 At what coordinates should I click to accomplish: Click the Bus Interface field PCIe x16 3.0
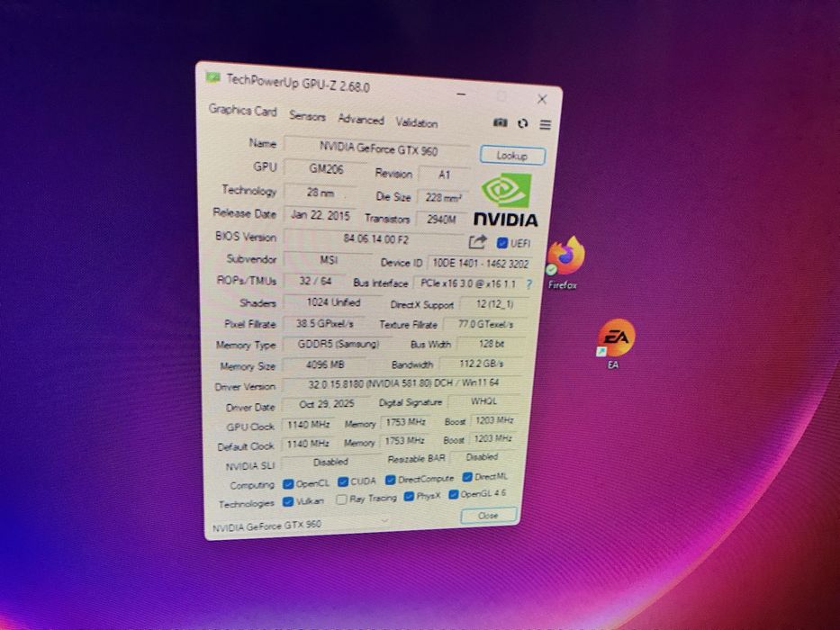click(x=467, y=283)
